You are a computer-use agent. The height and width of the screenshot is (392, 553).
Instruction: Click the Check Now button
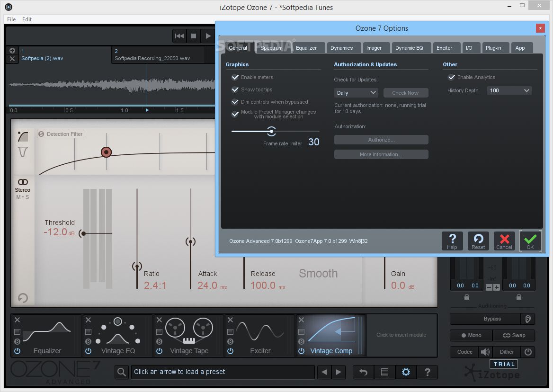pos(406,93)
